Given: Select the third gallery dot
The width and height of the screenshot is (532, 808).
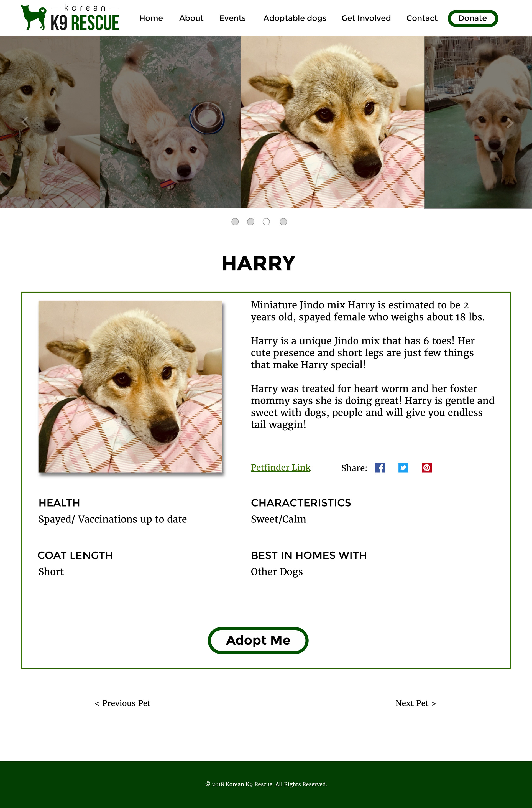Looking at the screenshot, I should [266, 222].
